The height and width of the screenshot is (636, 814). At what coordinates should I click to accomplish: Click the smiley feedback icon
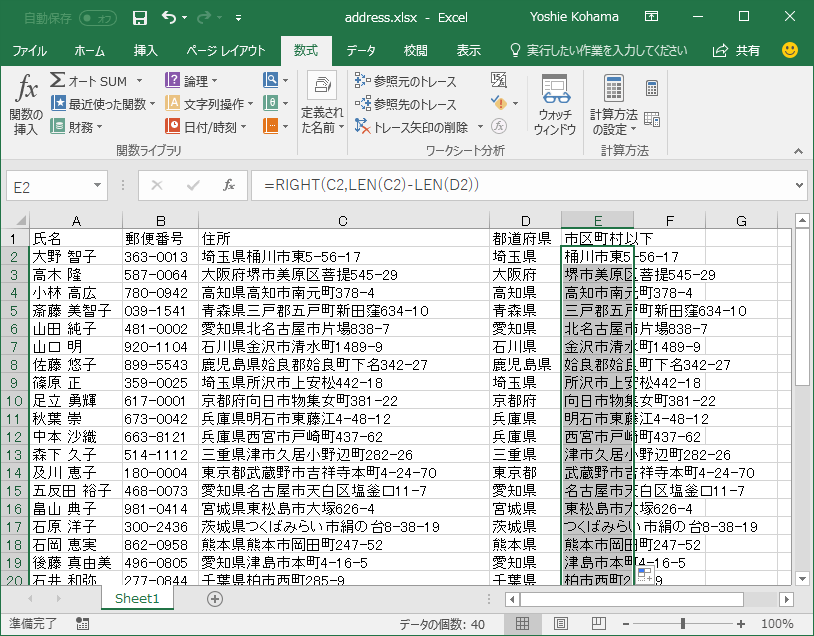tap(790, 49)
